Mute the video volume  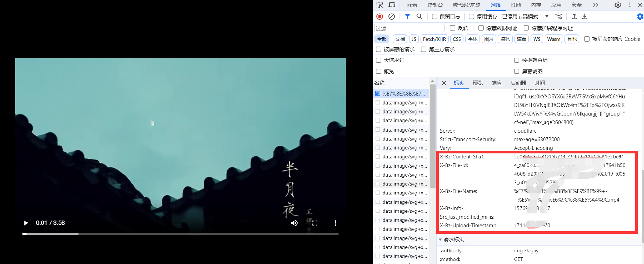[x=294, y=223]
